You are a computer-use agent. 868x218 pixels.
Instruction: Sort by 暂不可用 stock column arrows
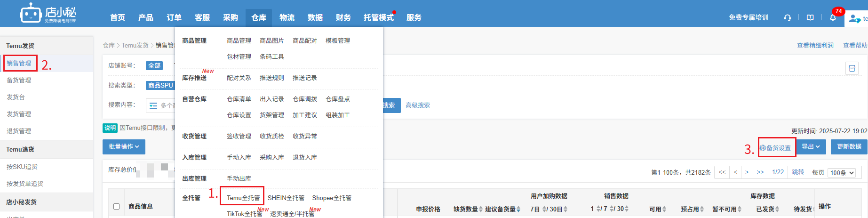[x=740, y=209]
